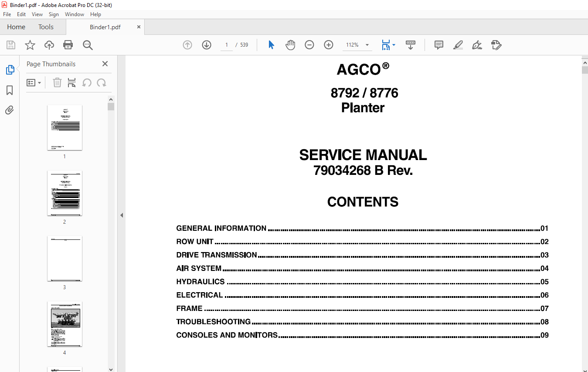Click the 8792 / 8776 model text
The image size is (588, 372).
[x=364, y=93]
